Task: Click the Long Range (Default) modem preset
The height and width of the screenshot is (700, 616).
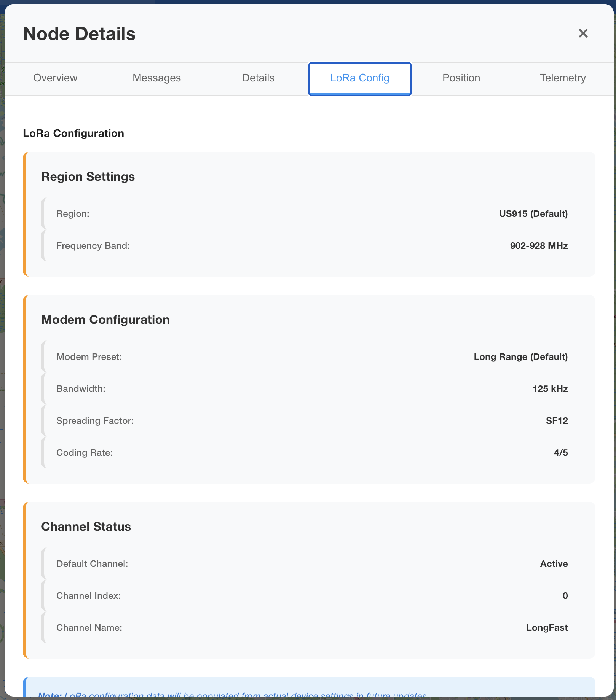Action: click(520, 357)
